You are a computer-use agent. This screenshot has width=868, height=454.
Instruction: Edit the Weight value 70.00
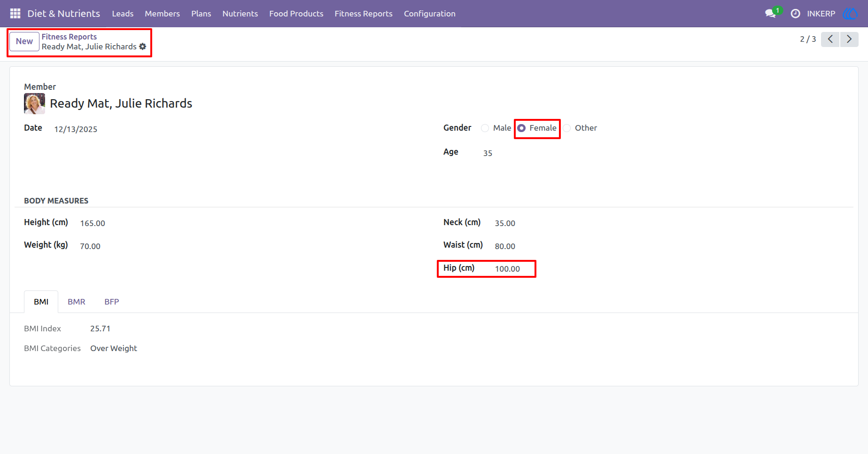click(x=90, y=246)
